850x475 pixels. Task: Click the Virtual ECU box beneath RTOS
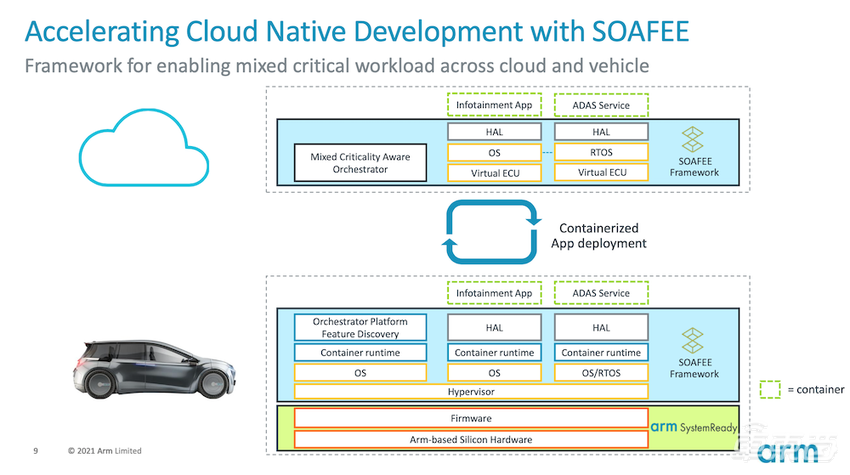click(x=600, y=173)
